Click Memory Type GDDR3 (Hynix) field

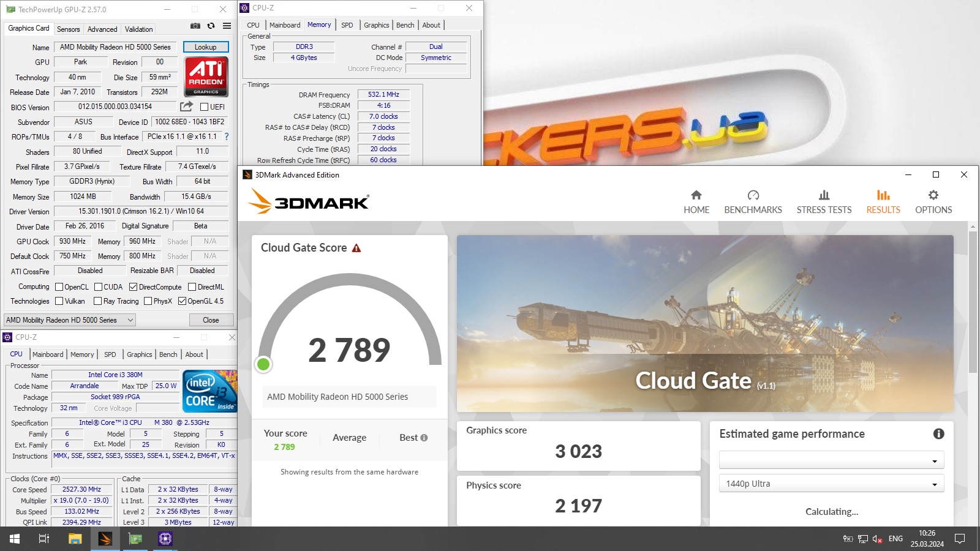tap(92, 181)
